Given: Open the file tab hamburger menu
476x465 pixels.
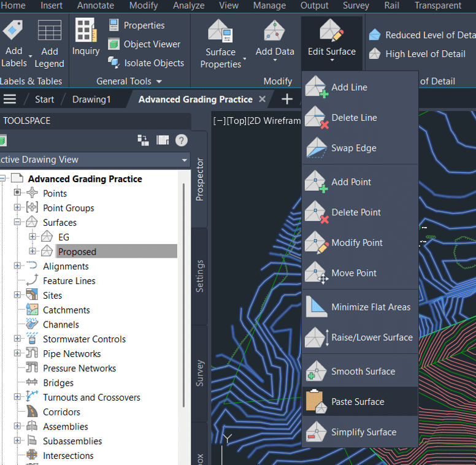Looking at the screenshot, I should click(x=10, y=99).
